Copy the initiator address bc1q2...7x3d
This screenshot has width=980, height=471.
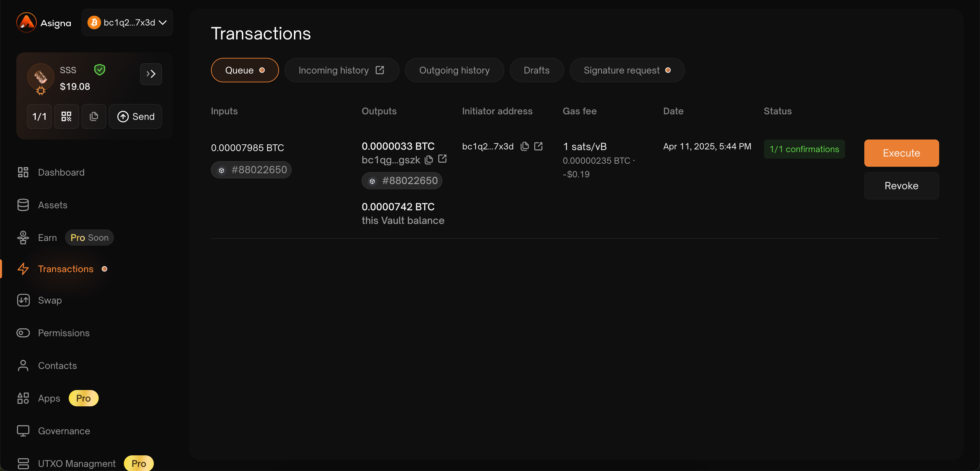click(x=524, y=146)
